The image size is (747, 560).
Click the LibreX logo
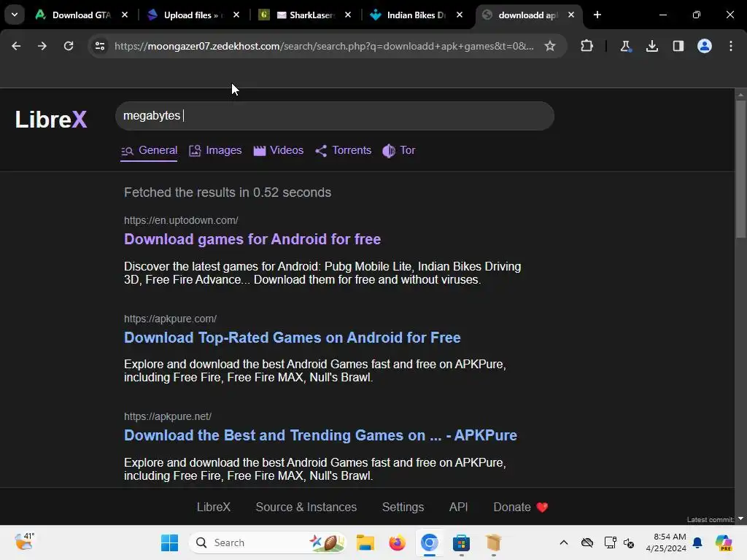51,119
